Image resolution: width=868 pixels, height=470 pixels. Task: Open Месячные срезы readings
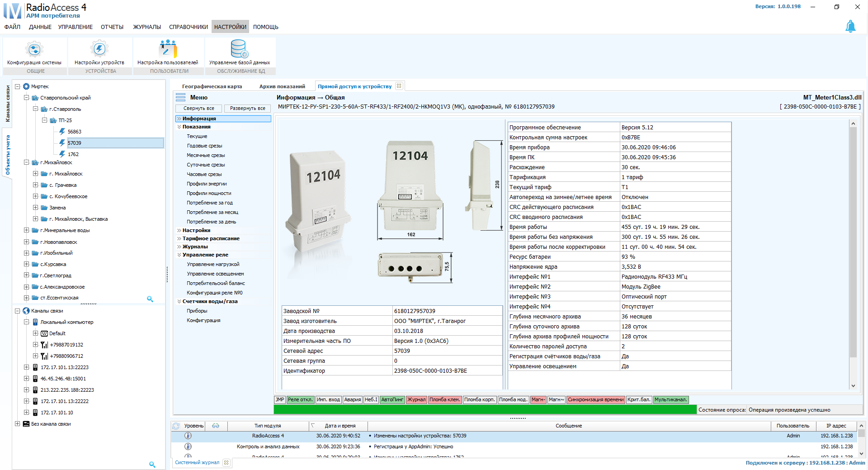(x=206, y=155)
